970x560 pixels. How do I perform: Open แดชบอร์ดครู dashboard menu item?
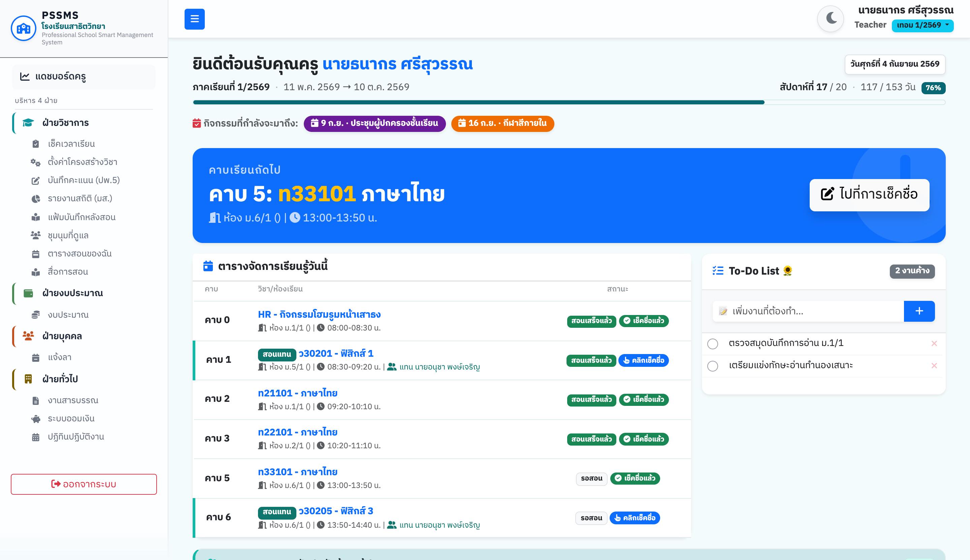click(x=84, y=76)
